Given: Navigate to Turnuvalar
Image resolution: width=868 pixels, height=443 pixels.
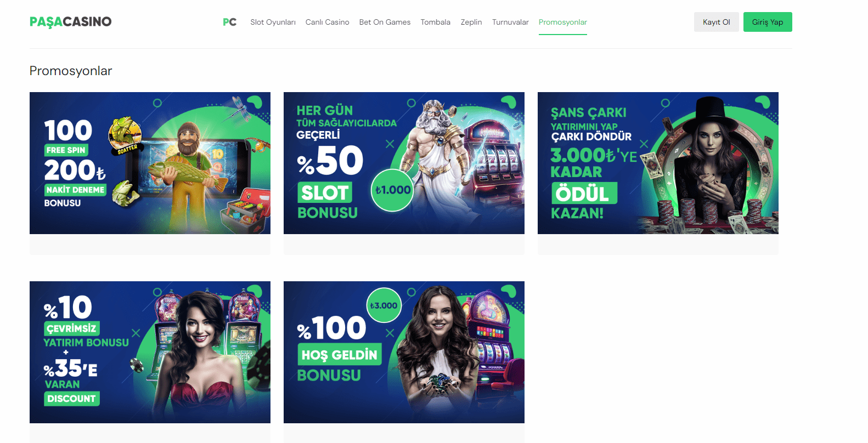Looking at the screenshot, I should point(510,22).
